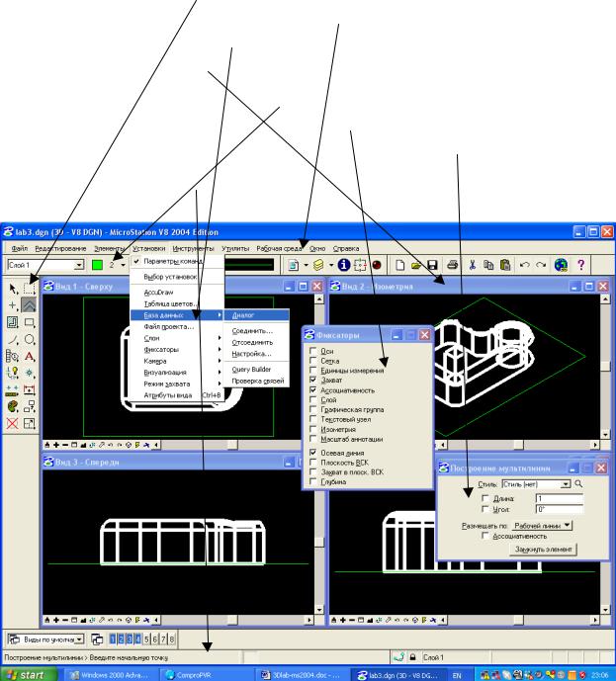Open the Окно menu
Viewport: 616px width, 681px height.
(x=317, y=248)
